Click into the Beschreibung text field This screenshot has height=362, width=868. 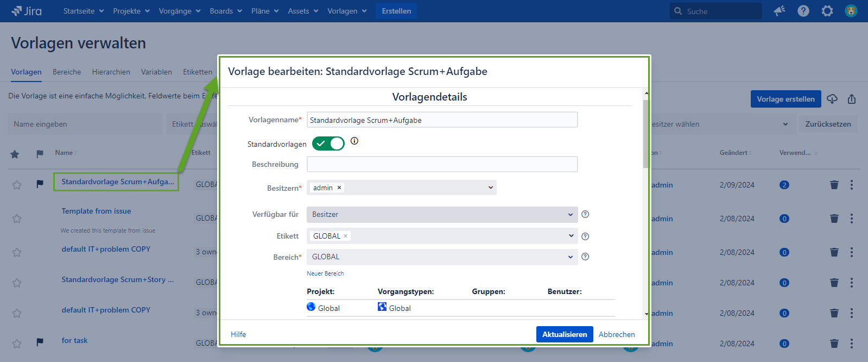click(442, 164)
